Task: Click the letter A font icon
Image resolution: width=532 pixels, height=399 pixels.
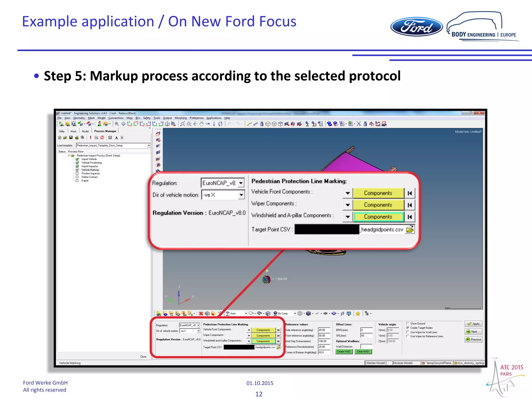Action: 116,138
